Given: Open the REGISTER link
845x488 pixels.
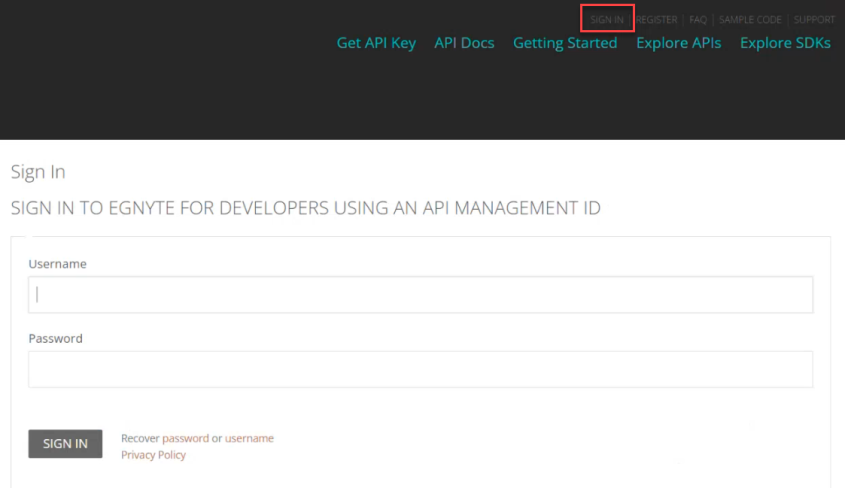Looking at the screenshot, I should (657, 20).
